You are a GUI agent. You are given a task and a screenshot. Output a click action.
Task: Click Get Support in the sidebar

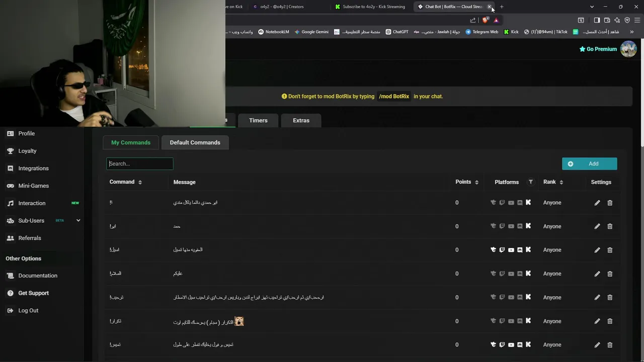33,293
